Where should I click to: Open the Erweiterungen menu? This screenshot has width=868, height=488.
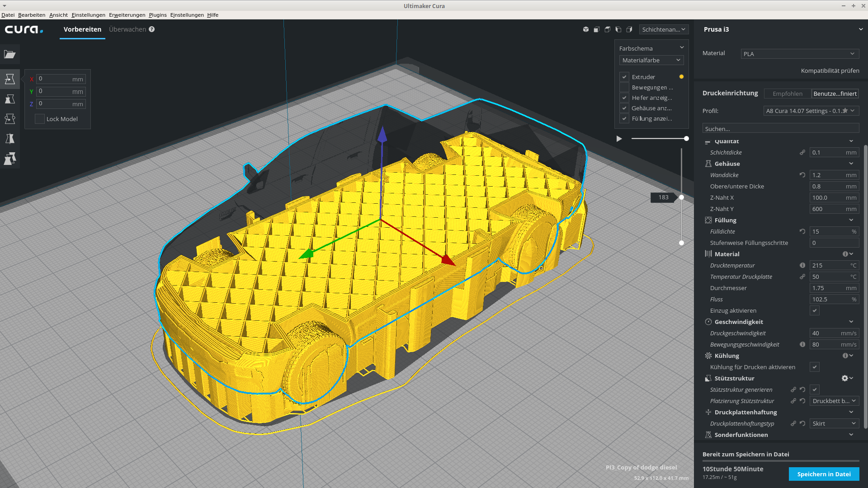pyautogui.click(x=127, y=15)
